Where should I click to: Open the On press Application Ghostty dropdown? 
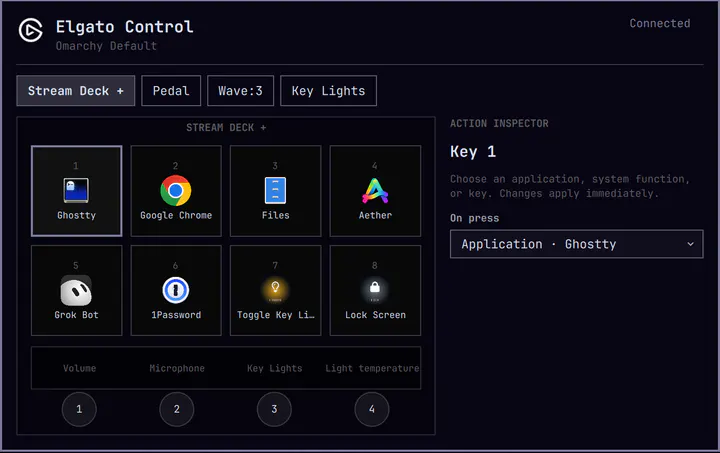tap(576, 244)
